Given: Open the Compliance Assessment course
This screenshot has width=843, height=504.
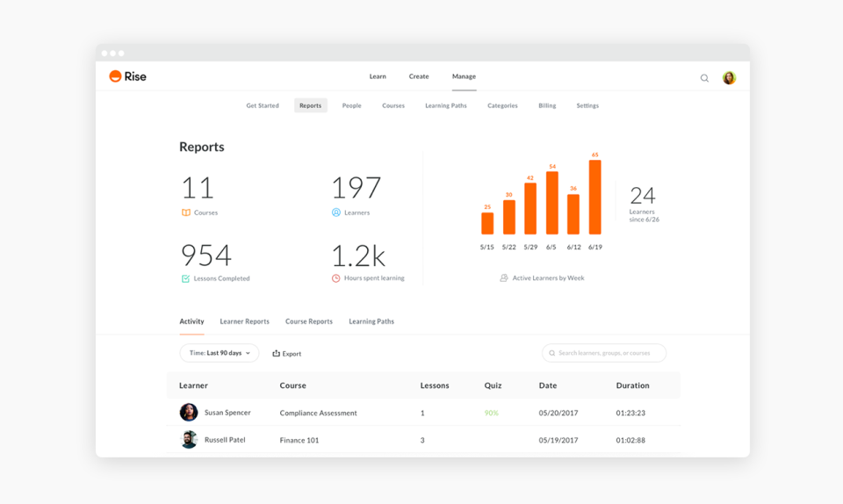Looking at the screenshot, I should coord(318,414).
